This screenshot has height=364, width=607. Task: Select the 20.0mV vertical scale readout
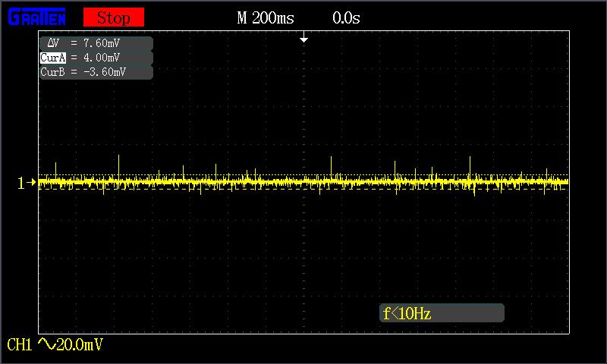[x=80, y=344]
